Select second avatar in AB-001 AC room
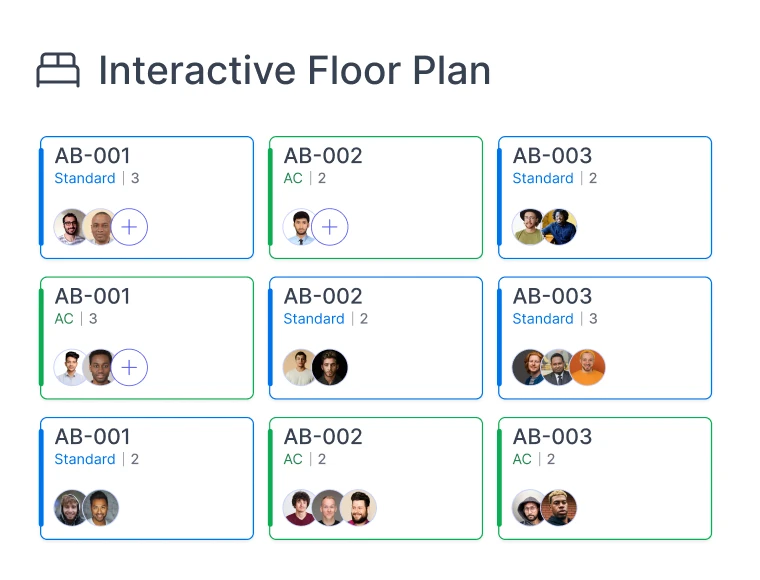760x580 pixels. (x=101, y=368)
